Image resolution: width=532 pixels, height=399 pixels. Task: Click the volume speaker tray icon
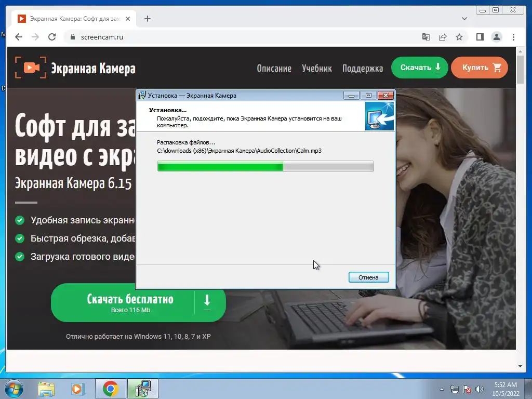(480, 390)
